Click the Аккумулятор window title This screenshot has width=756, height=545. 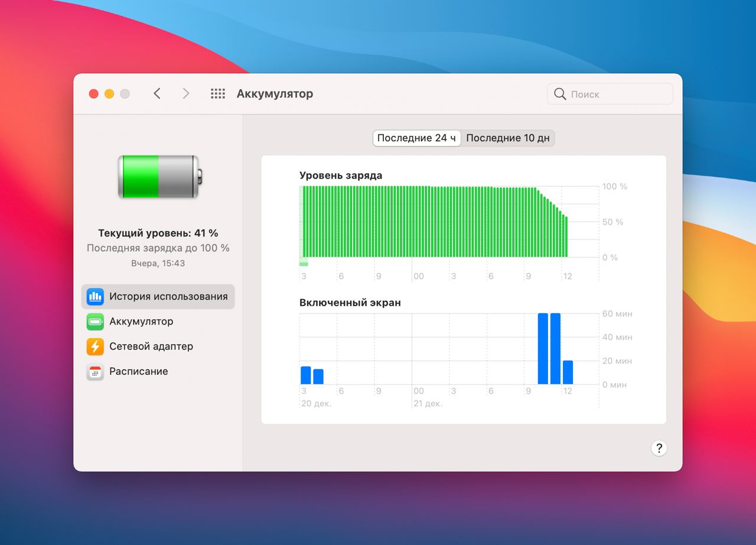(275, 93)
